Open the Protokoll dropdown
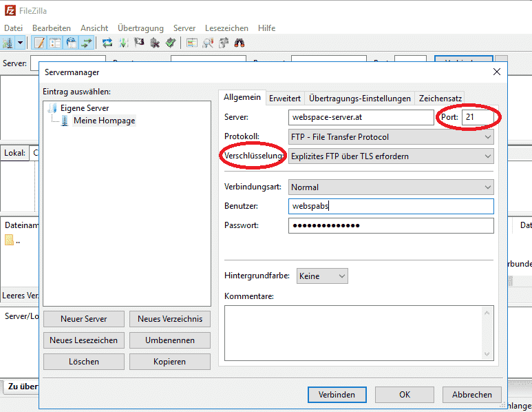532x412 pixels. pyautogui.click(x=390, y=137)
